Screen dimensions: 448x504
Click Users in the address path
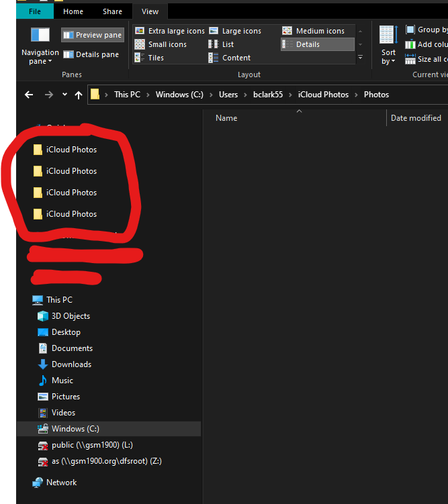tap(228, 95)
